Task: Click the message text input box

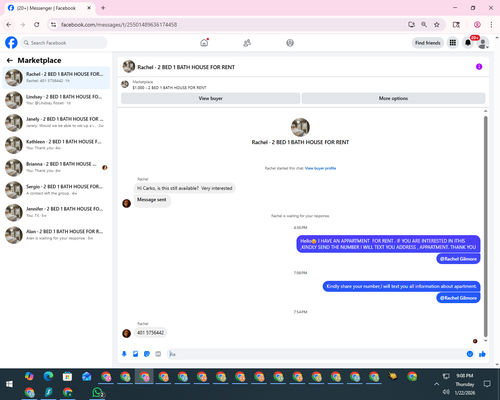Action: click(x=316, y=354)
